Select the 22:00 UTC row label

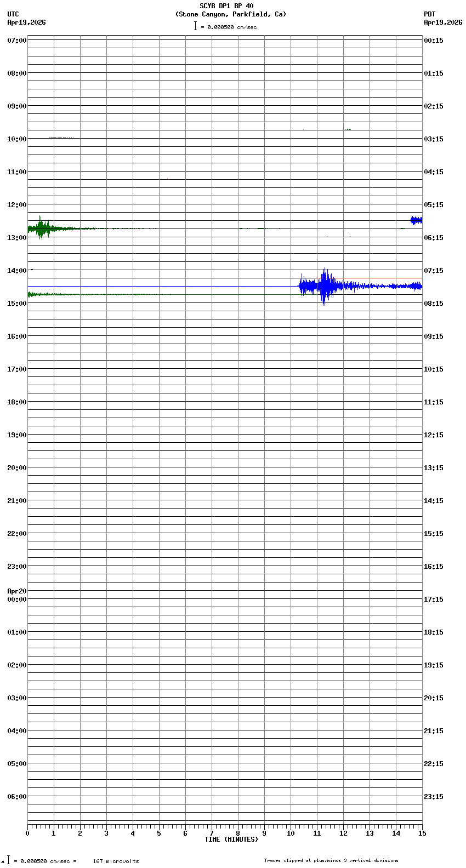(x=17, y=534)
